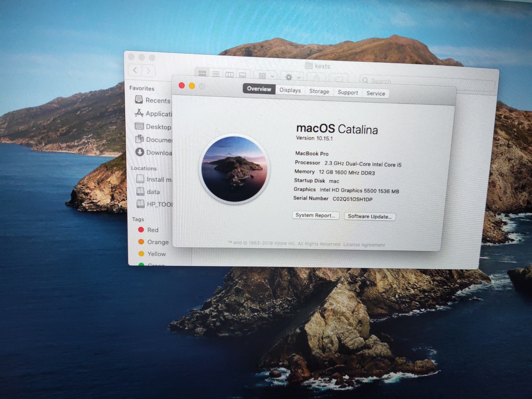Screen dimensions: 532x399
Task: Click the serial number value "C02Q51OSH1DP"
Action: click(352, 199)
